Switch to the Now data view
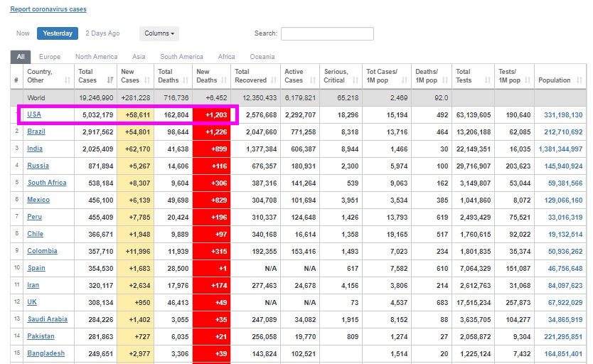 coord(23,33)
